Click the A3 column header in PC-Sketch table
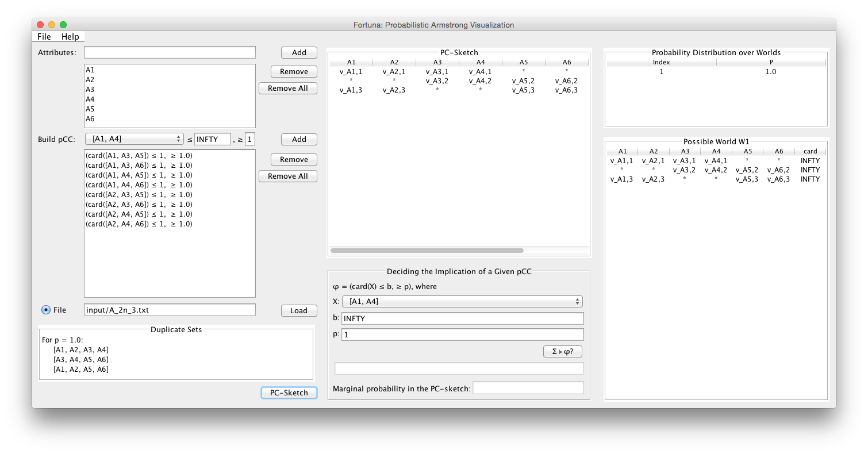Viewport: 868px width, 454px height. click(x=437, y=62)
